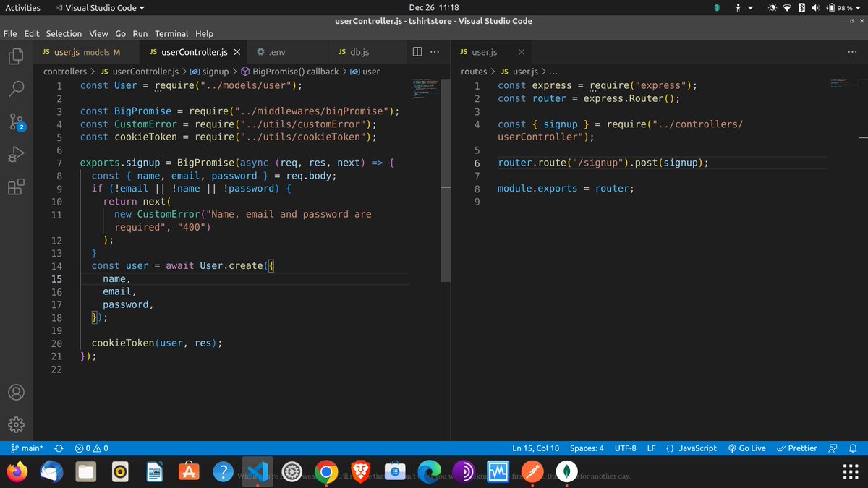Close the userController.js tab
868x488 pixels.
click(237, 52)
